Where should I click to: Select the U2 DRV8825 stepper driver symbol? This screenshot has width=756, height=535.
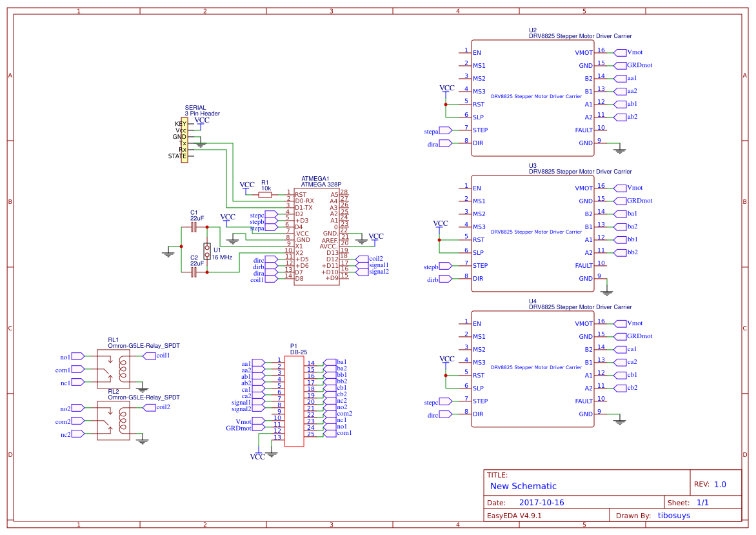click(532, 97)
